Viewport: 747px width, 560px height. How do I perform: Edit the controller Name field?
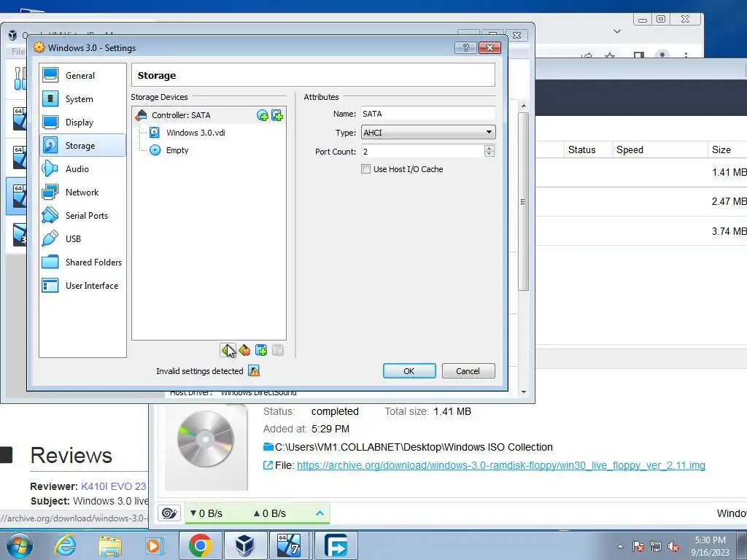click(x=427, y=114)
